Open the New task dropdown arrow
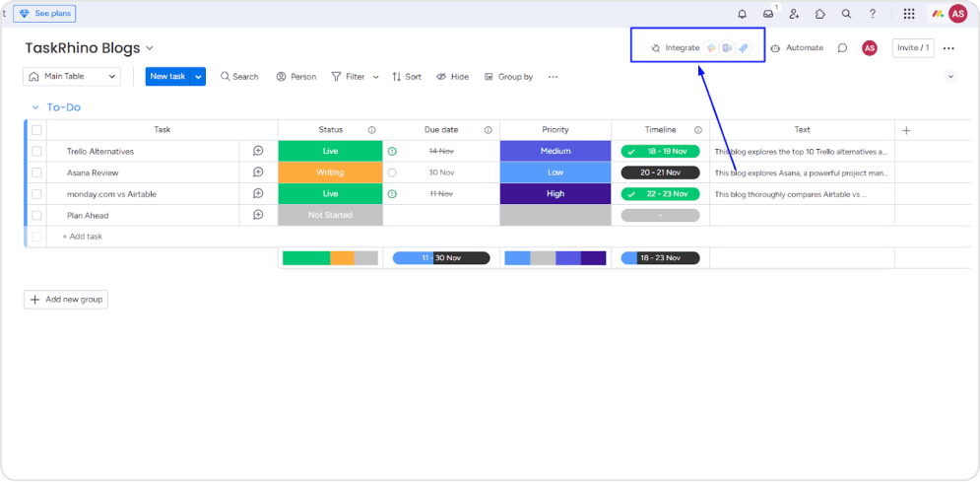Screen dimensions: 980x482 pyautogui.click(x=198, y=76)
